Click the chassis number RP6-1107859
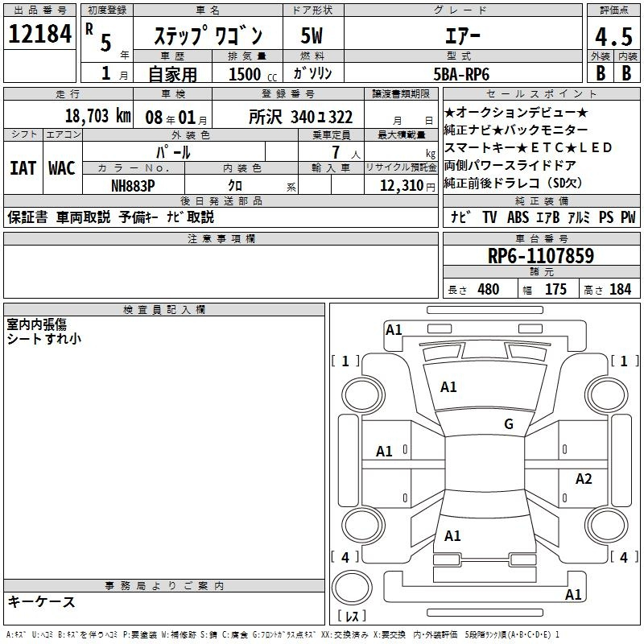This screenshot has height=644, width=644. coord(541,256)
